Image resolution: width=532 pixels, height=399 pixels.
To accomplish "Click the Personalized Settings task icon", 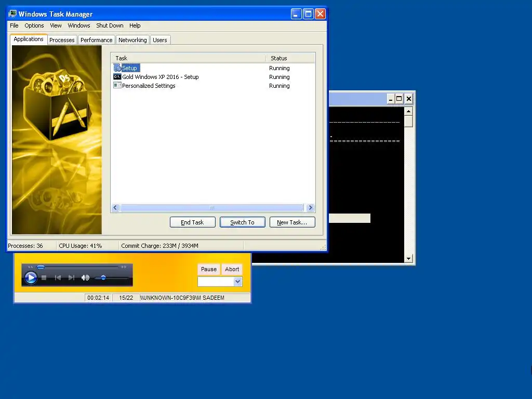I will [x=117, y=86].
